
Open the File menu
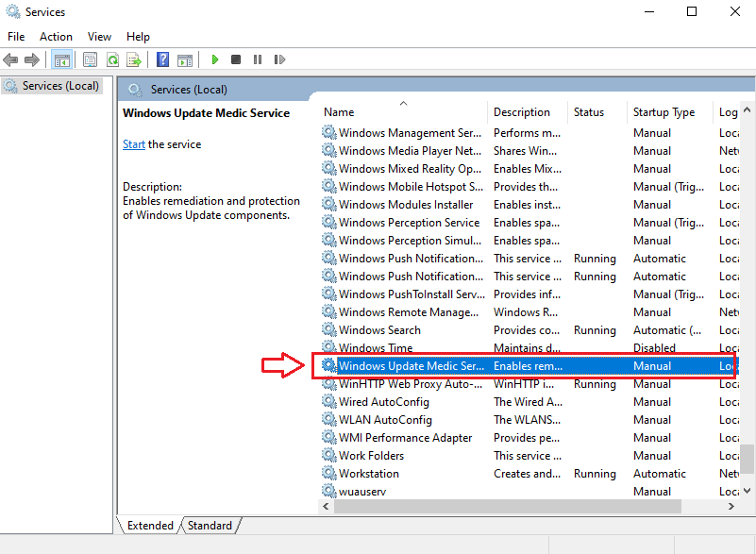(x=16, y=37)
